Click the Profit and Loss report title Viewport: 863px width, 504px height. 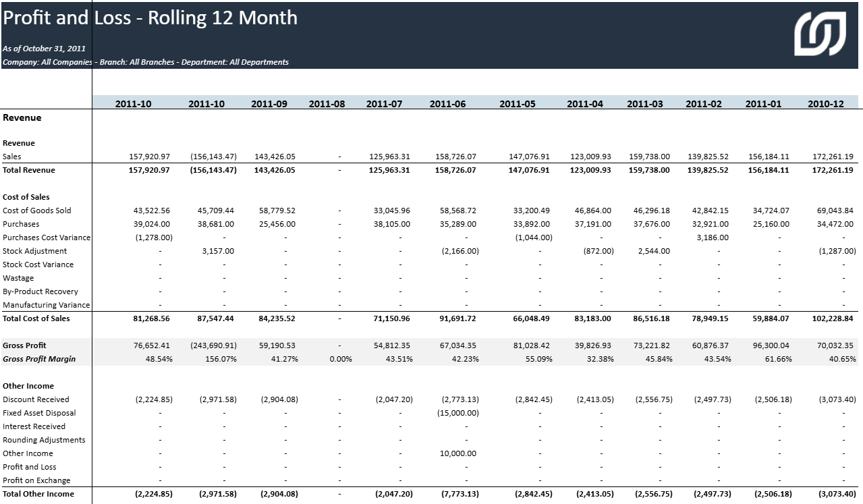150,18
